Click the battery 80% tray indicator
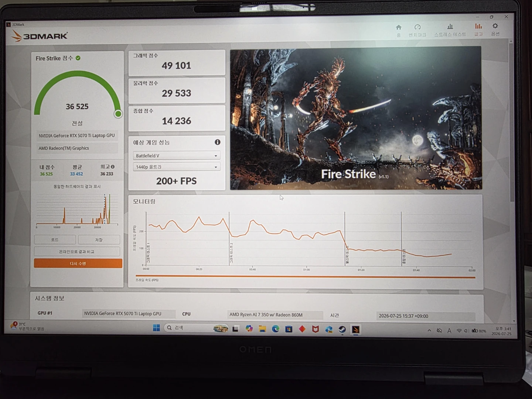 (x=479, y=331)
